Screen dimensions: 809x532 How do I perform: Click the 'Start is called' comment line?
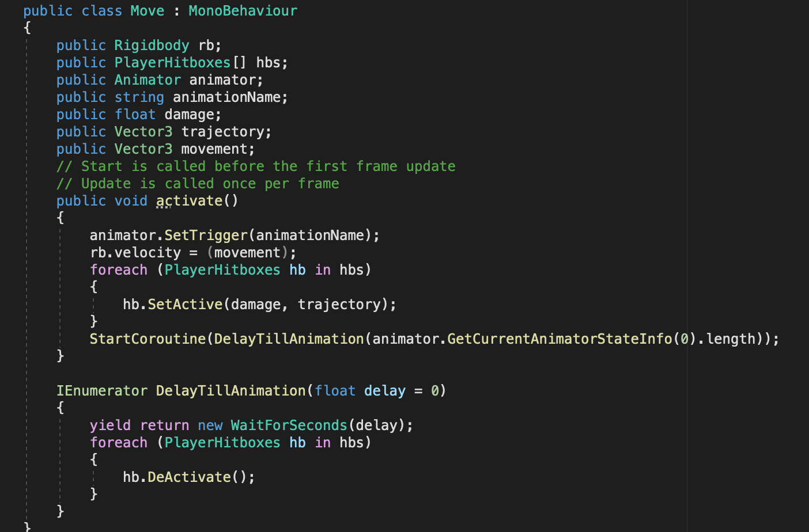click(256, 166)
